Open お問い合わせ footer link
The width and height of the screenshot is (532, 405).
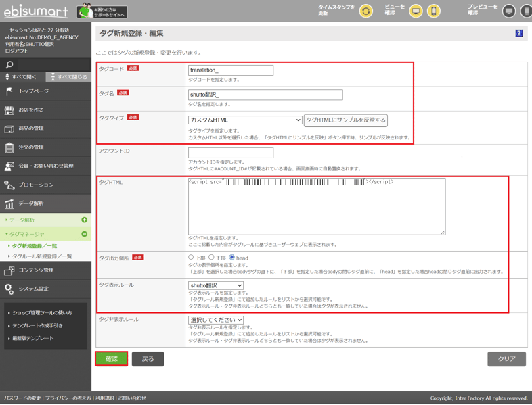[x=132, y=398]
